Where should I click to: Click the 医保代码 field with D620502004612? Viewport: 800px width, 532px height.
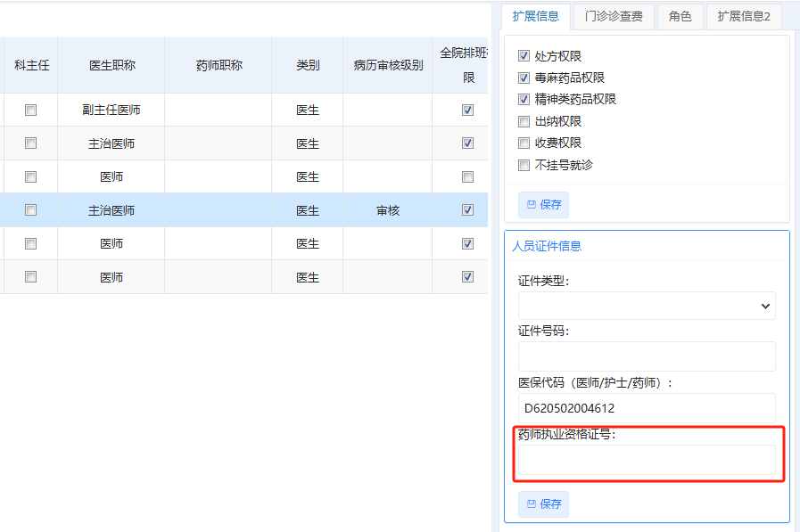[647, 408]
